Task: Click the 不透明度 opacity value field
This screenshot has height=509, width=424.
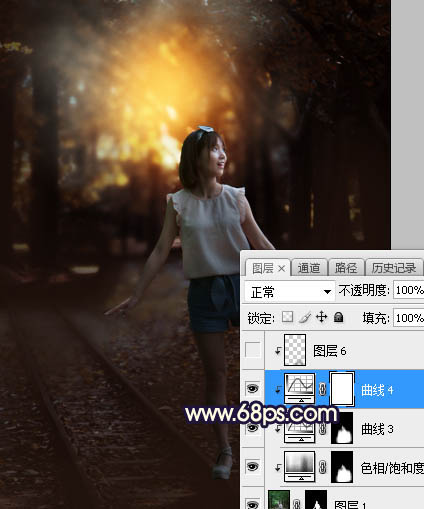Action: (x=408, y=290)
